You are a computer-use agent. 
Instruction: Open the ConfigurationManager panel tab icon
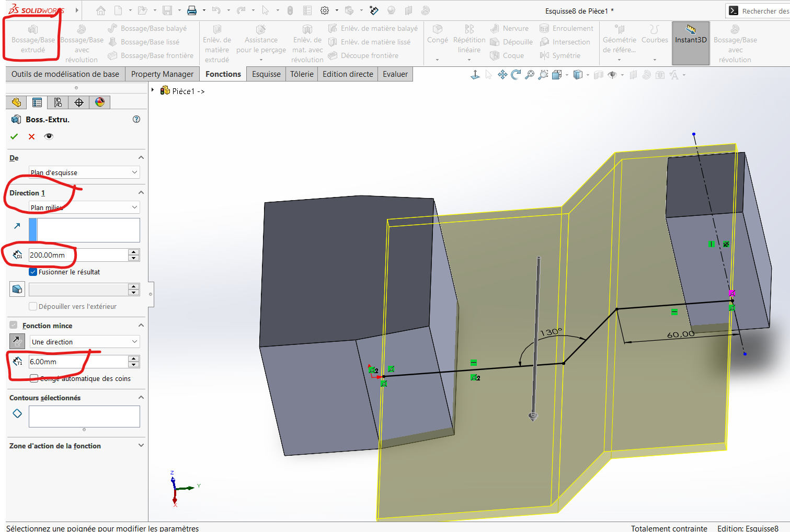(58, 102)
